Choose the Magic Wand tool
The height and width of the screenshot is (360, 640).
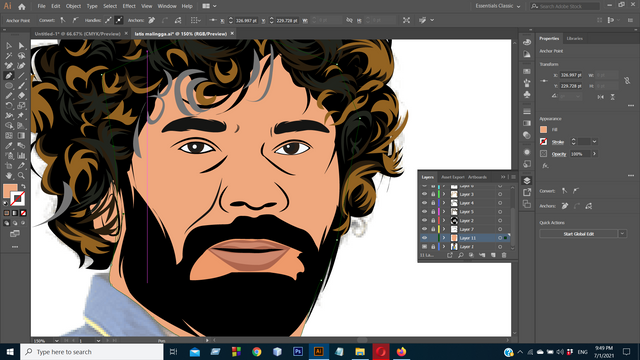pyautogui.click(x=9, y=56)
